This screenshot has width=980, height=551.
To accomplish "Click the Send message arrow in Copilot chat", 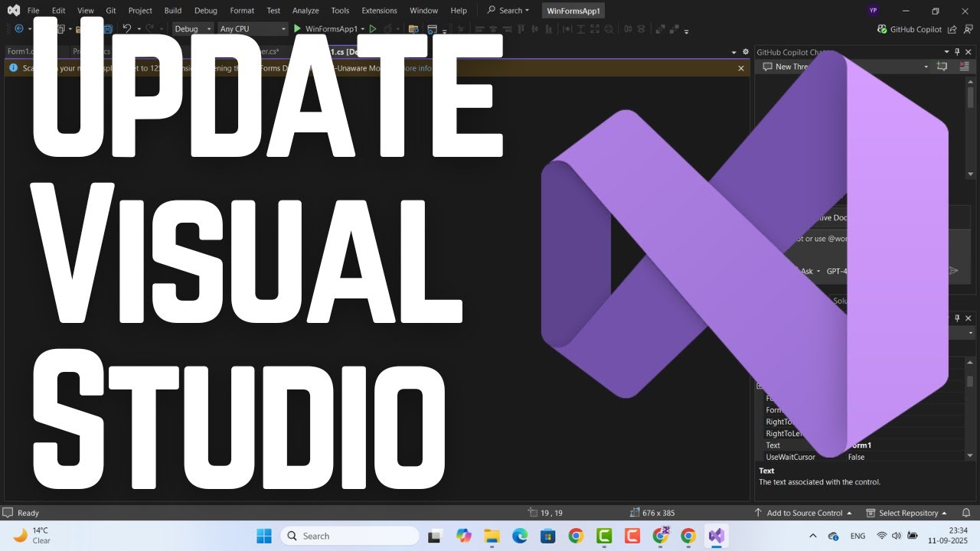I will 953,270.
